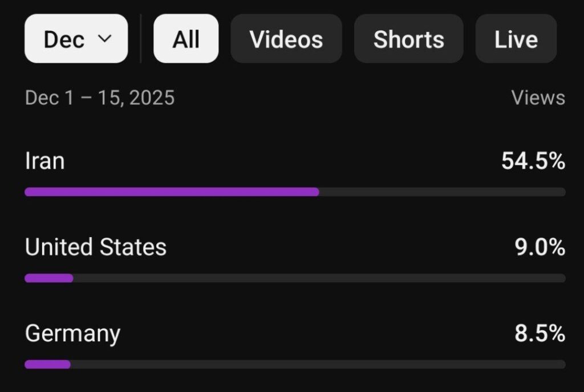Click gray unfilled part of United States bar
The image size is (584, 392).
click(x=319, y=278)
